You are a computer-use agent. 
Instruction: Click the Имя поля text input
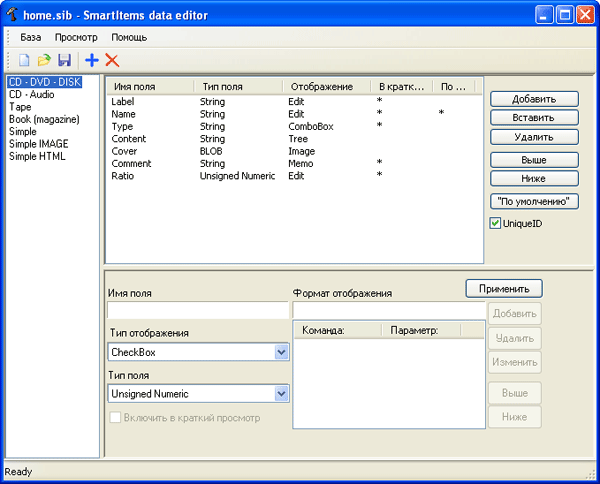tap(198, 311)
